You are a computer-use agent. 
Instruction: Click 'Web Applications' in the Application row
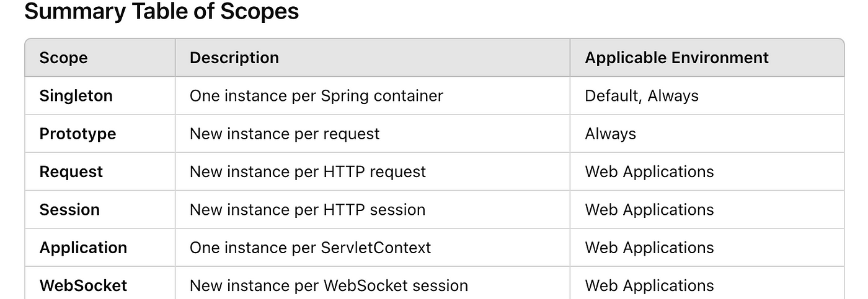tap(649, 248)
